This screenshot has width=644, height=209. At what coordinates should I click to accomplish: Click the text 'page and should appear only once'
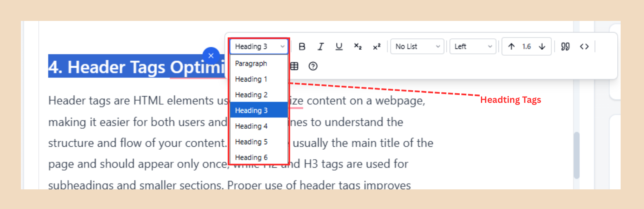point(138,164)
